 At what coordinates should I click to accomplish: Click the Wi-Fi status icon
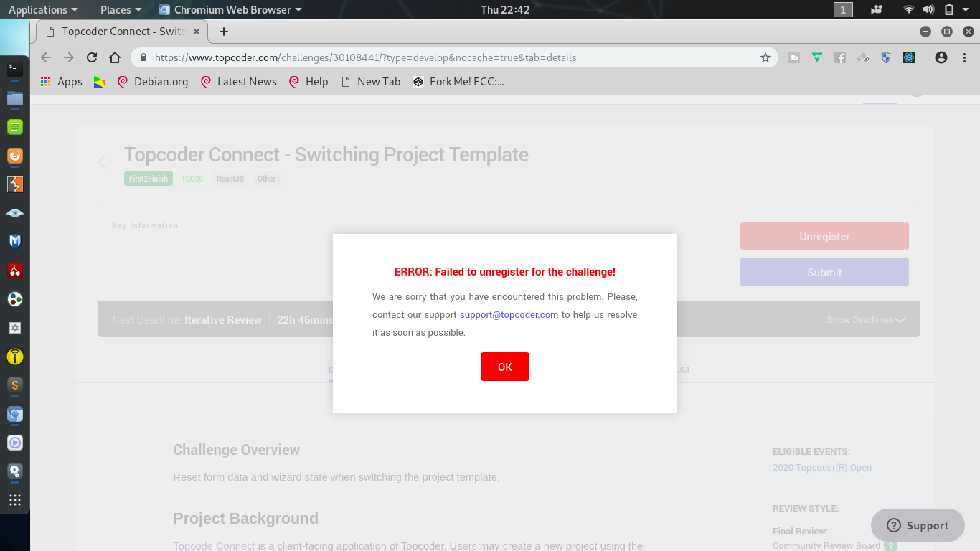(x=909, y=9)
